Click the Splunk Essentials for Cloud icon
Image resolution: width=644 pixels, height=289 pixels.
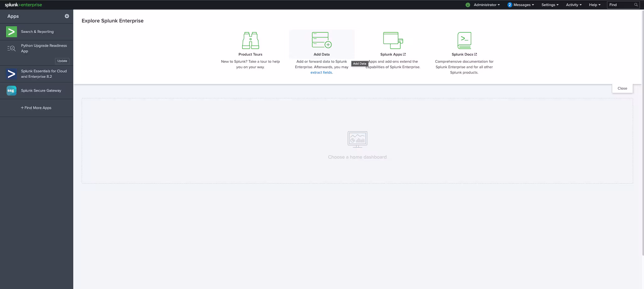click(12, 74)
